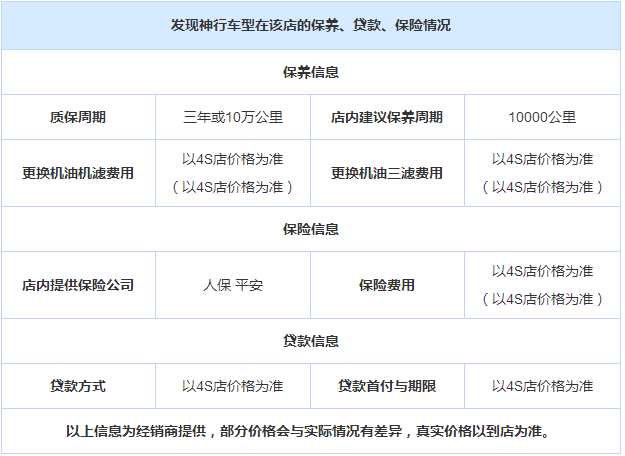Select the 10000公里 maintenance interval value

(x=542, y=117)
